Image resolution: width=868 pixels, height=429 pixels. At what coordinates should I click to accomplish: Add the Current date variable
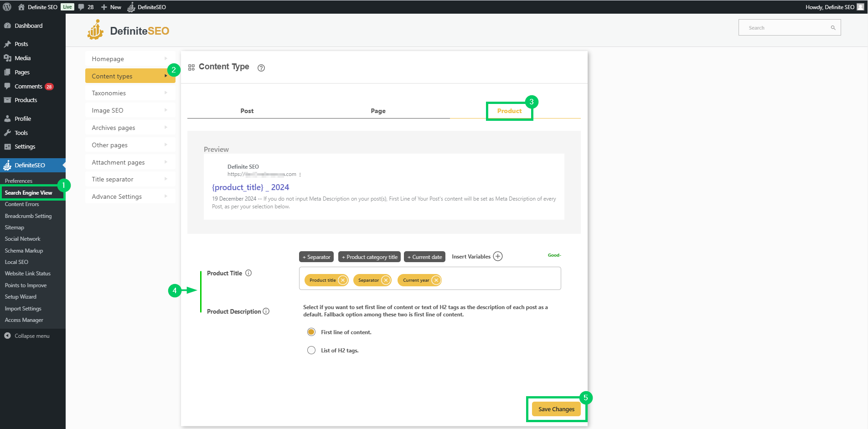point(424,257)
